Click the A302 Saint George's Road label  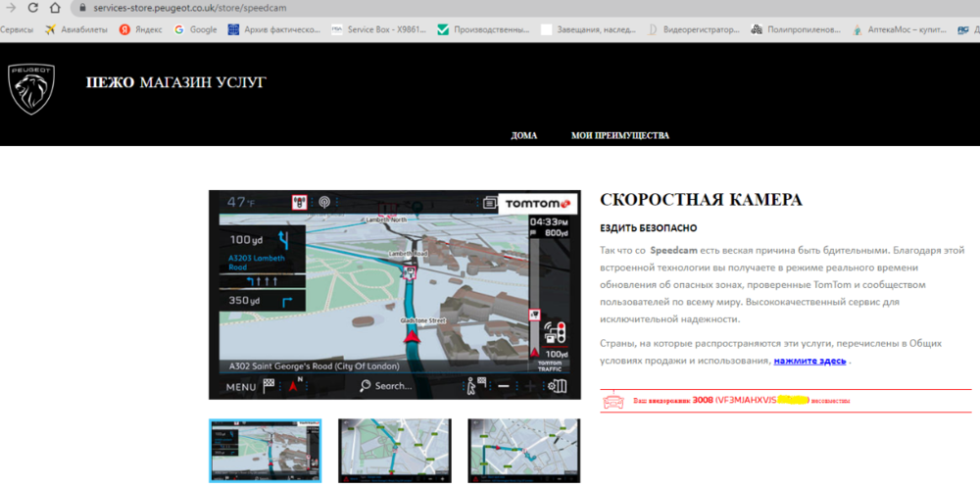click(314, 367)
